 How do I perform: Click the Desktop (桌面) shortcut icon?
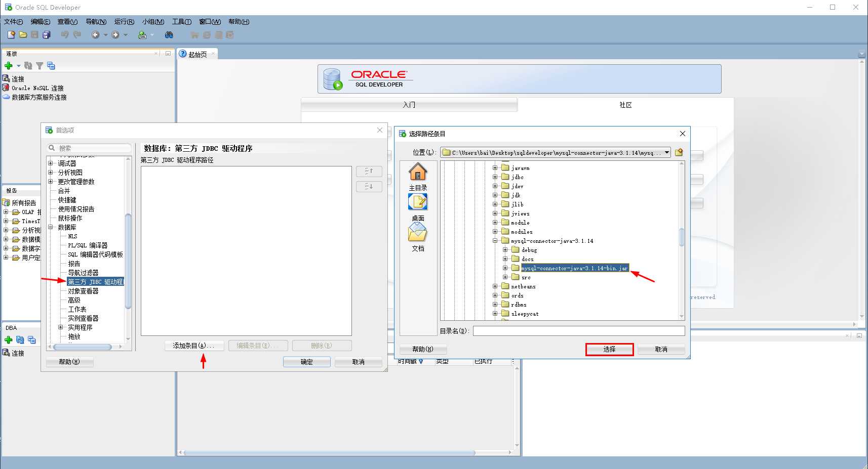pos(418,202)
